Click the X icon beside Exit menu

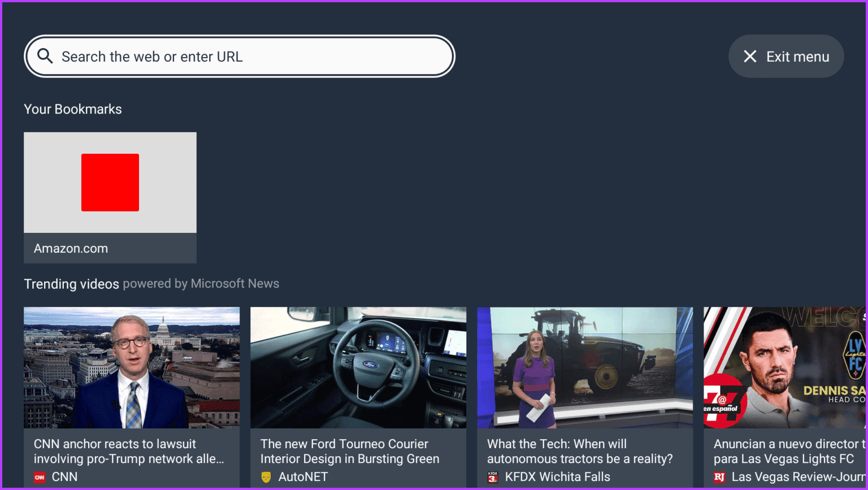[x=750, y=57]
